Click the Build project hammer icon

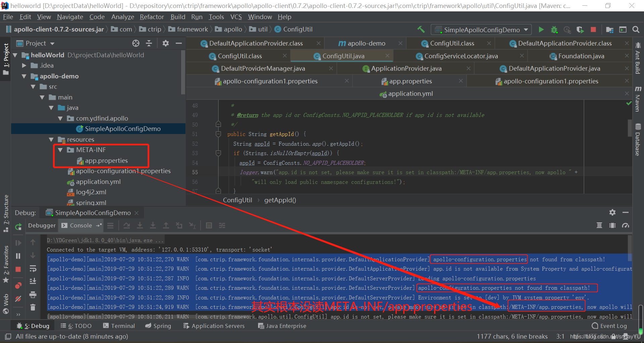[x=421, y=29]
